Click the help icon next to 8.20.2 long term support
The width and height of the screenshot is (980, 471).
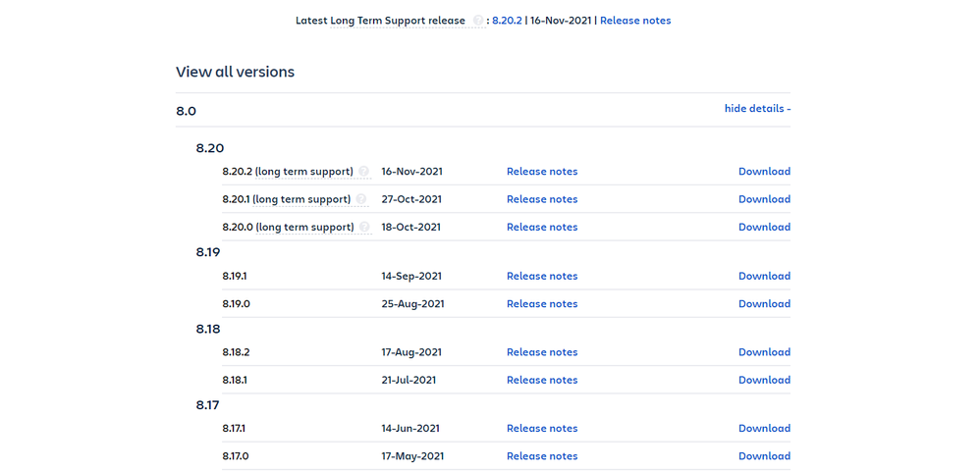(363, 171)
